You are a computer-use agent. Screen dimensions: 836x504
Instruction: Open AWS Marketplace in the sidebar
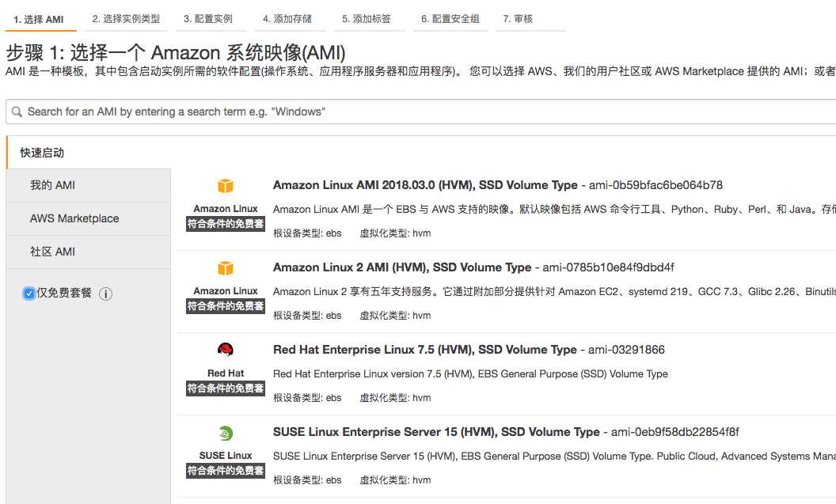[88, 218]
